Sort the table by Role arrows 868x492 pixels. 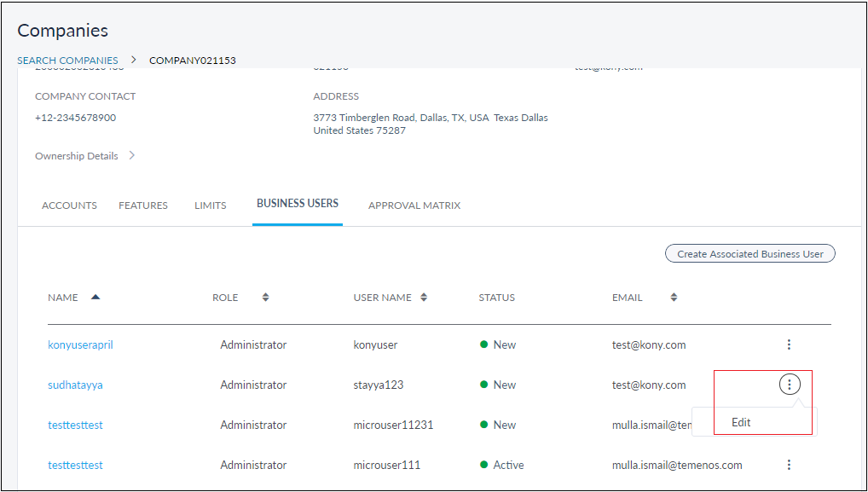click(265, 298)
